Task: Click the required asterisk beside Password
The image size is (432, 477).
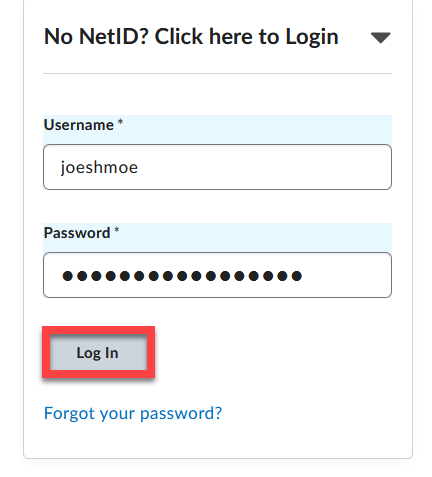Action: (116, 230)
